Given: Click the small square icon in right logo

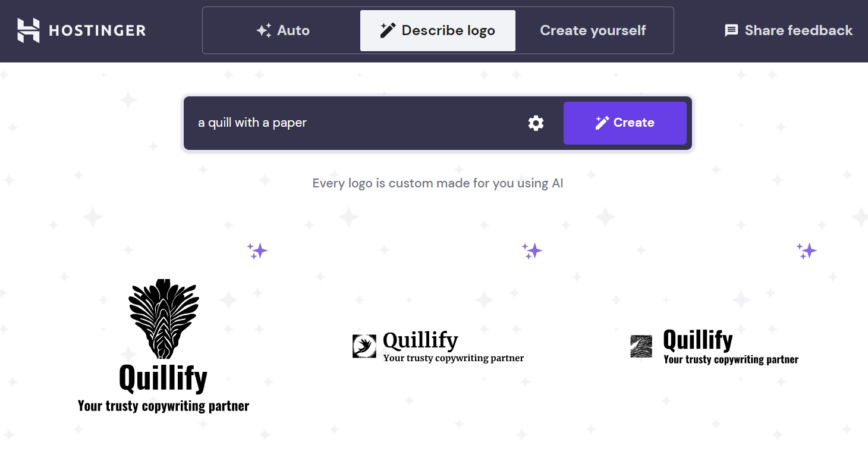Looking at the screenshot, I should [x=641, y=346].
